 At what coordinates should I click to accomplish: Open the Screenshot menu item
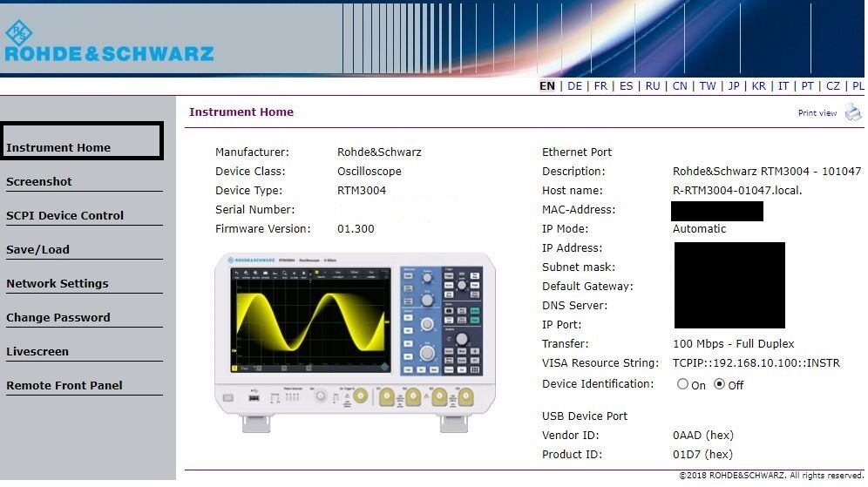[x=38, y=181]
